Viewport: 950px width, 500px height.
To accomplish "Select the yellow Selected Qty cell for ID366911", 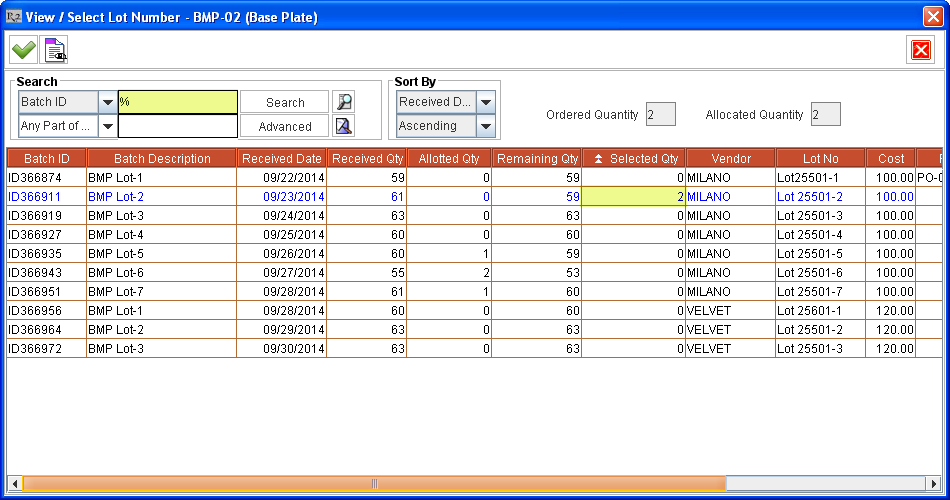I will [x=633, y=197].
